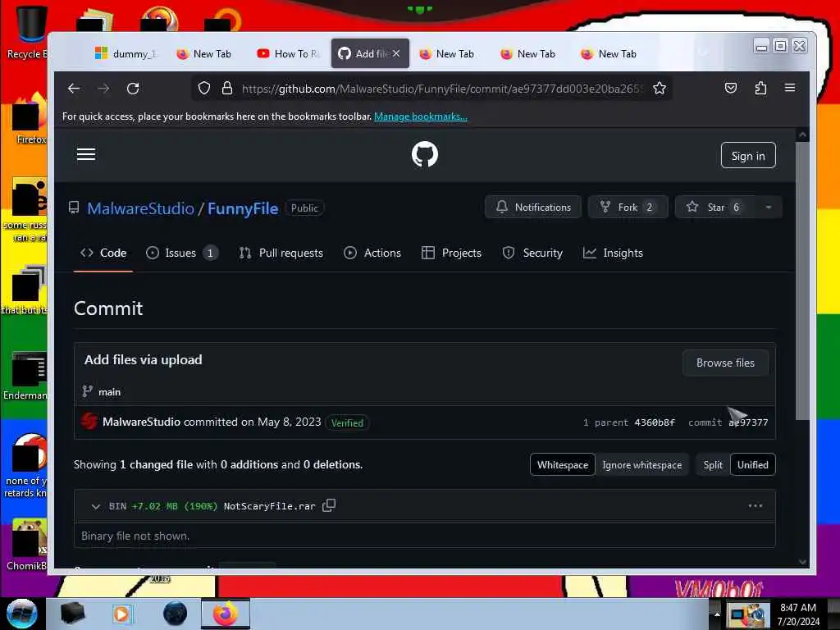Click the Sign in button
The height and width of the screenshot is (630, 840).
point(748,155)
